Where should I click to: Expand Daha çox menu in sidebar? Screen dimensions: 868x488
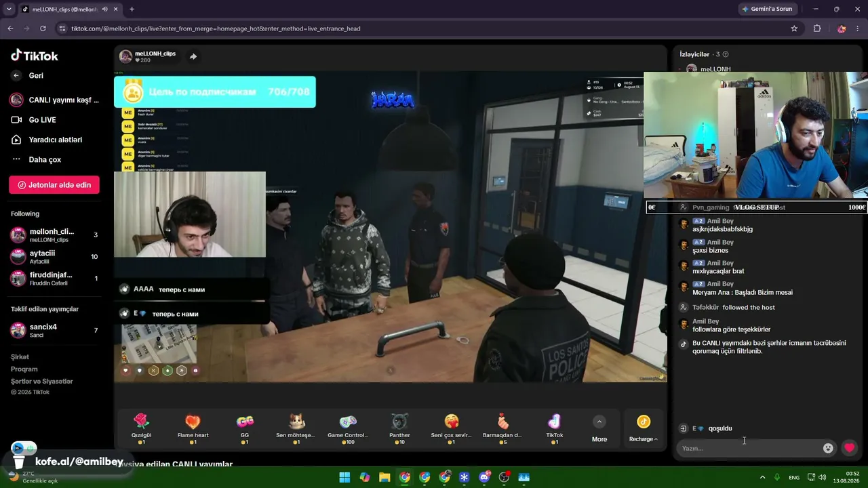45,160
